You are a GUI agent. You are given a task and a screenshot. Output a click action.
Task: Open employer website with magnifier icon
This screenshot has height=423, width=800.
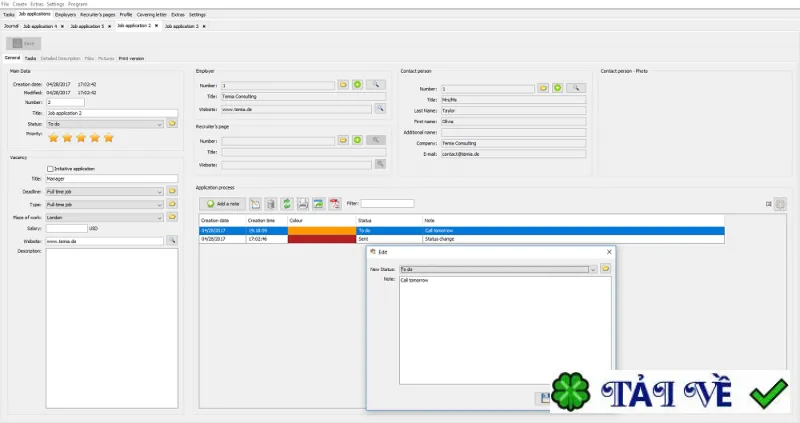(380, 109)
